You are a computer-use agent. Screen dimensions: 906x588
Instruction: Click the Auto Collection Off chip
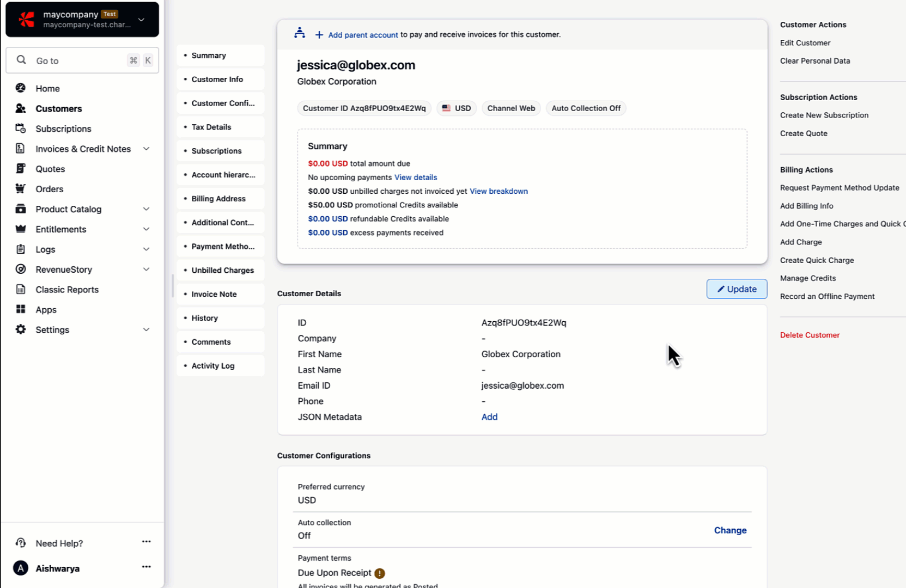point(586,108)
